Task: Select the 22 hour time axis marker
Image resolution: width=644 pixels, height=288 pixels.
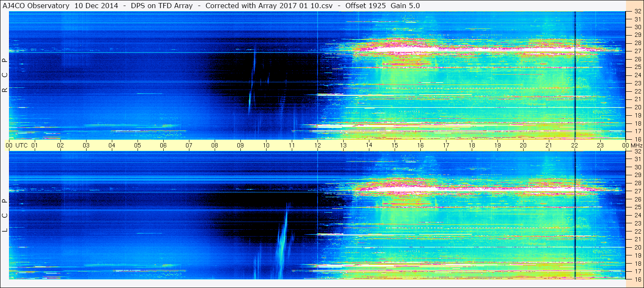Action: coord(575,145)
